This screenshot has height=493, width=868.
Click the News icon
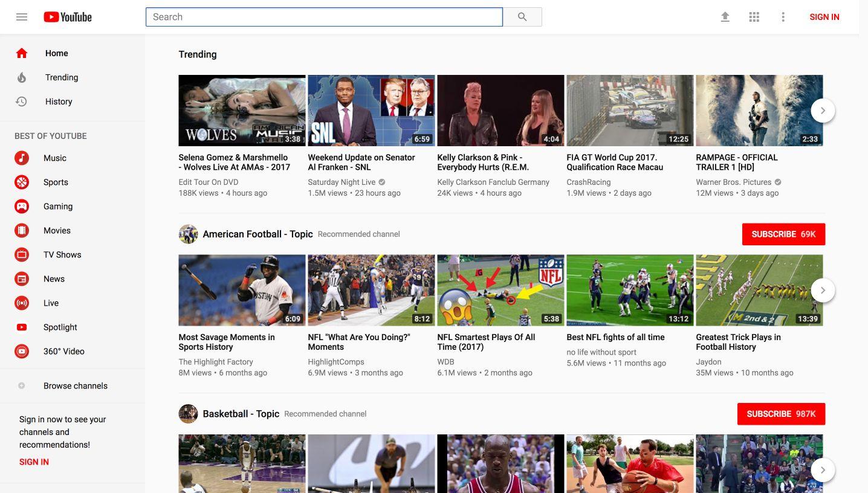(x=22, y=279)
